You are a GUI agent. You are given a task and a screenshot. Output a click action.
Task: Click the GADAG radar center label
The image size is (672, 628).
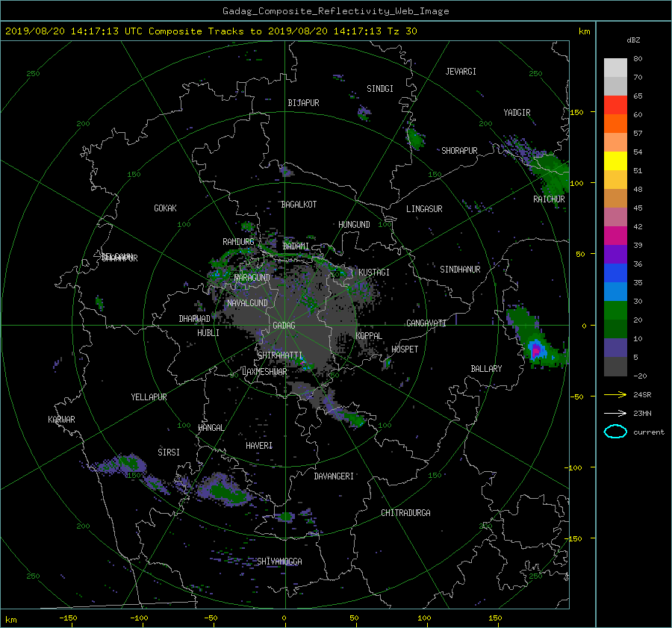[x=284, y=326]
